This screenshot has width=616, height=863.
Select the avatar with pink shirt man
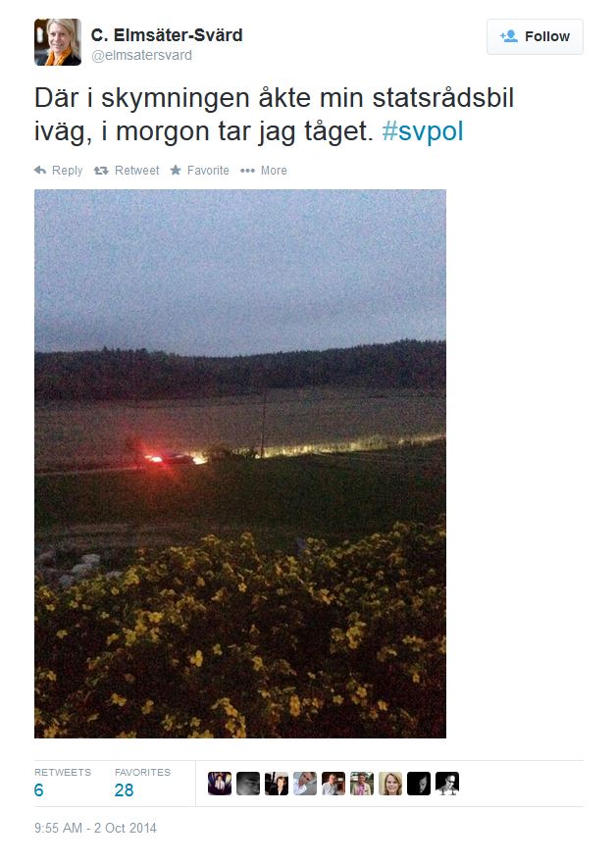pyautogui.click(x=362, y=784)
